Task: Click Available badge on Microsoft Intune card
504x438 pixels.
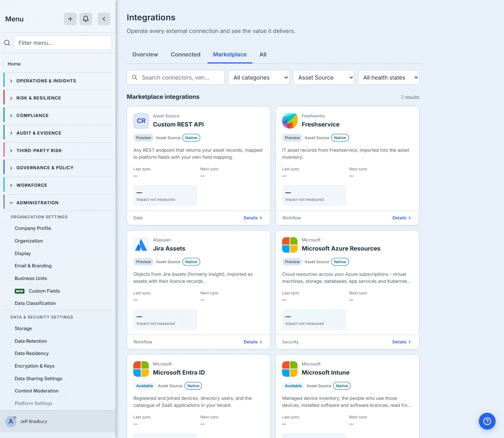Action: click(293, 386)
